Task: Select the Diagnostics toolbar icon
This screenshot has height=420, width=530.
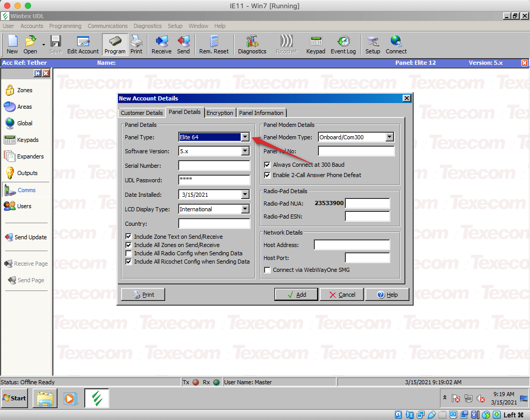Action: (x=252, y=45)
